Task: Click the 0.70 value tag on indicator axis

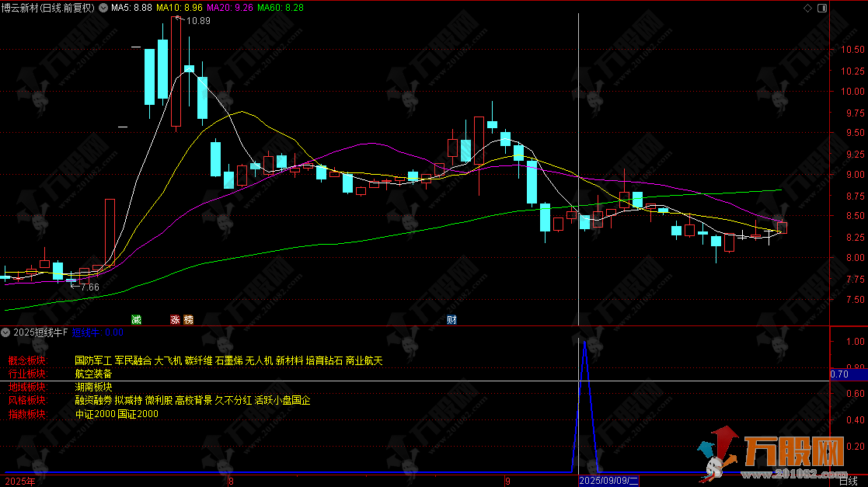Action: click(839, 374)
